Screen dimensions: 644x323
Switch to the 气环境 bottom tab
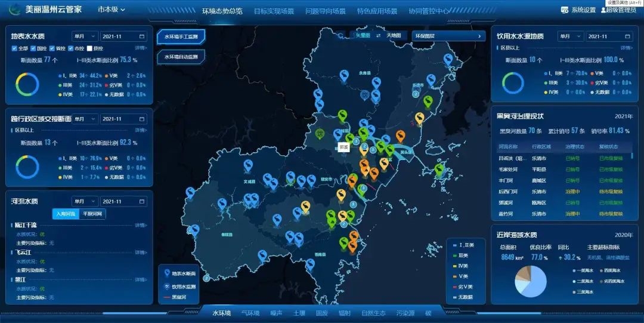click(x=250, y=313)
